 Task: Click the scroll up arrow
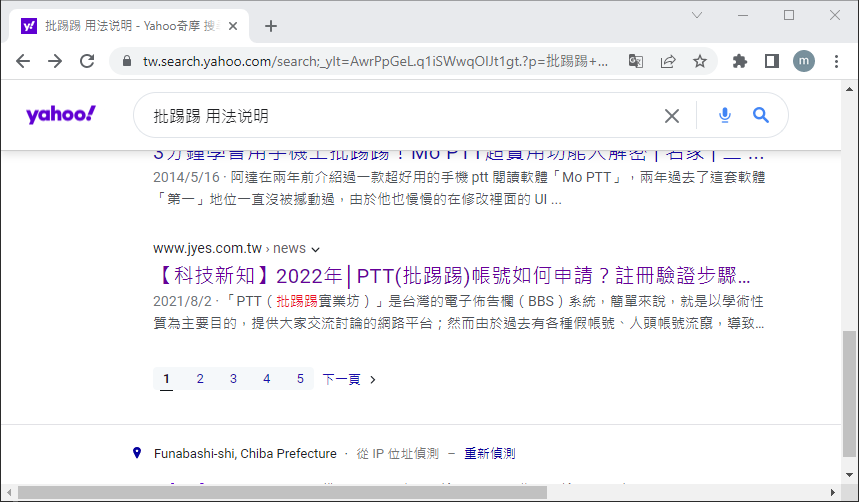849,88
